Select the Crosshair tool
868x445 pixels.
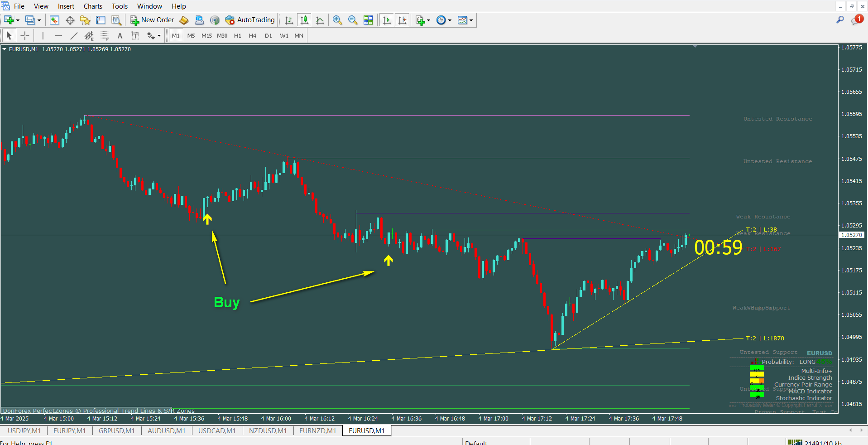[25, 36]
